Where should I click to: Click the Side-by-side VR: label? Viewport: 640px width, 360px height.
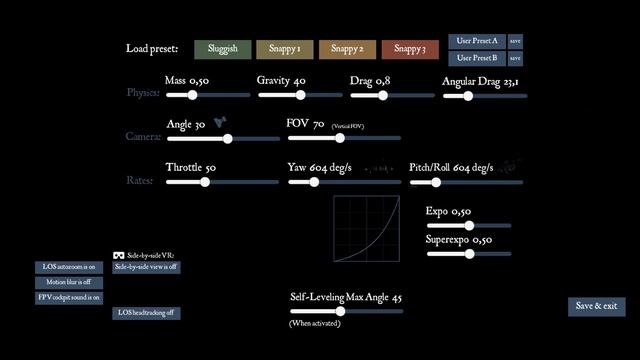(151, 256)
